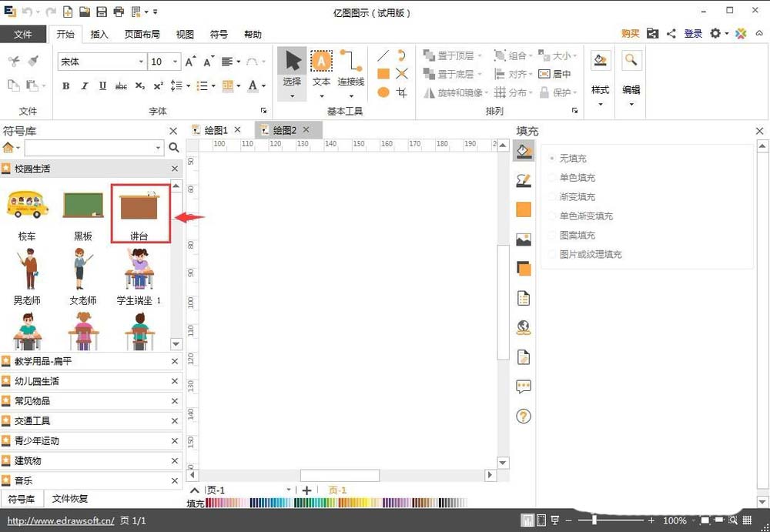
Task: Select the 文本 (Text) tool
Action: coord(321,62)
